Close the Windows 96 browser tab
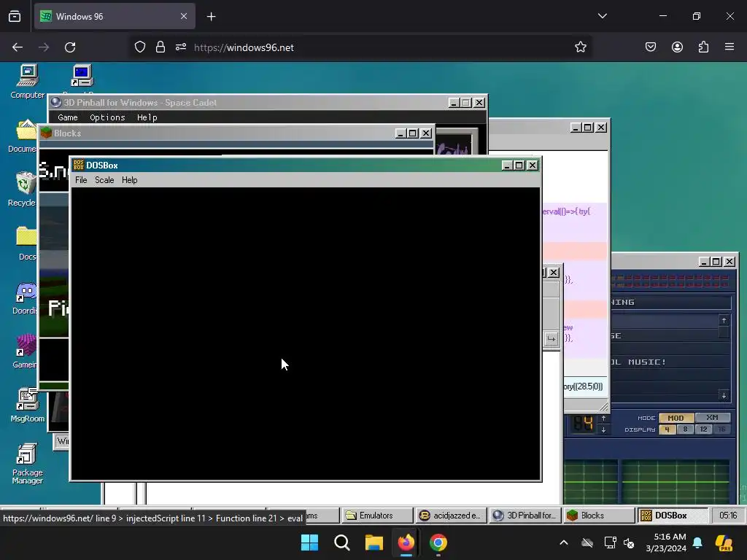The width and height of the screenshot is (747, 560). 184,16
